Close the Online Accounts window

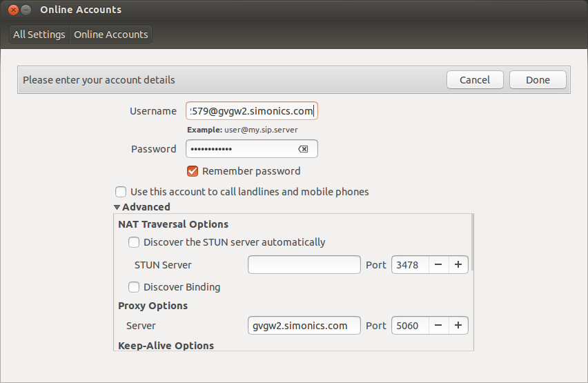click(x=12, y=10)
